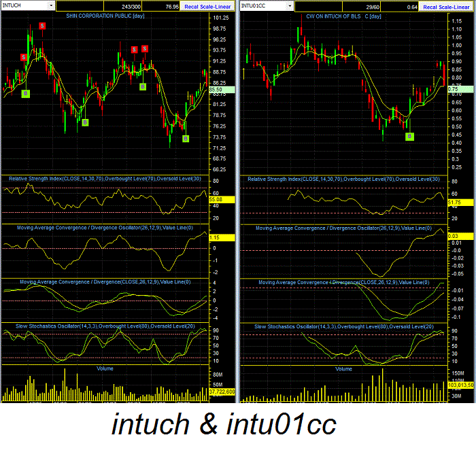The image size is (476, 450).
Task: Click the 103,013,50 volume value label
Action: (460, 385)
